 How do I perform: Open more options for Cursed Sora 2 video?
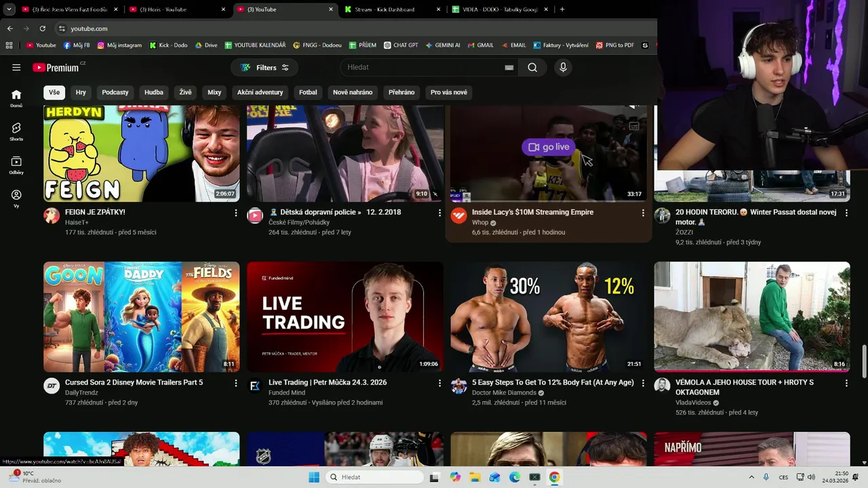click(236, 383)
